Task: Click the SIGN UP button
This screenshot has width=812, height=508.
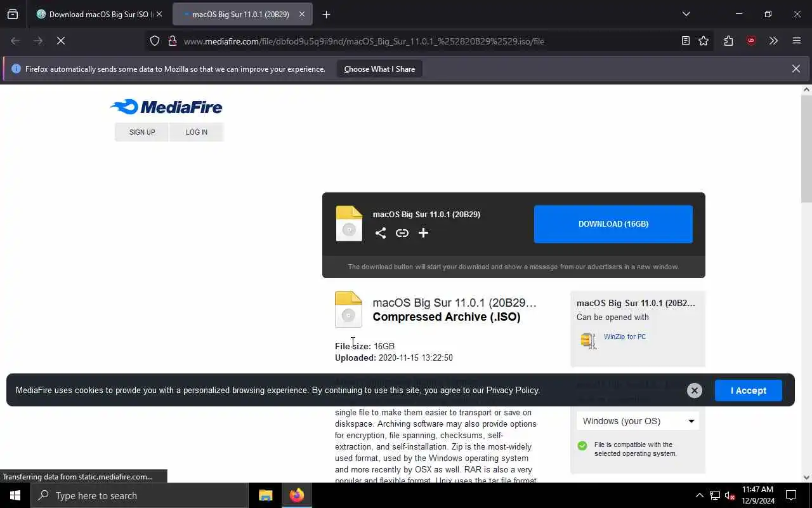Action: click(x=142, y=132)
